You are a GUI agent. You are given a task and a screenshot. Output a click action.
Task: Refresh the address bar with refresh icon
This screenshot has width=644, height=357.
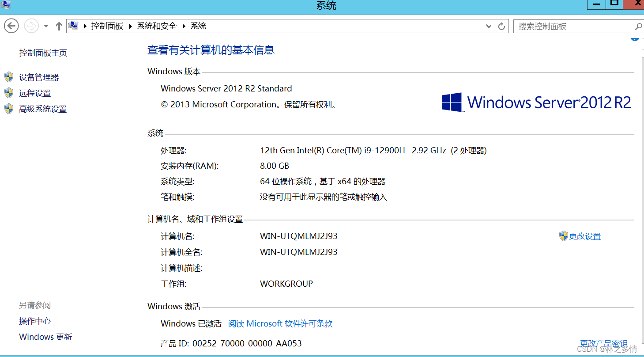pos(501,27)
